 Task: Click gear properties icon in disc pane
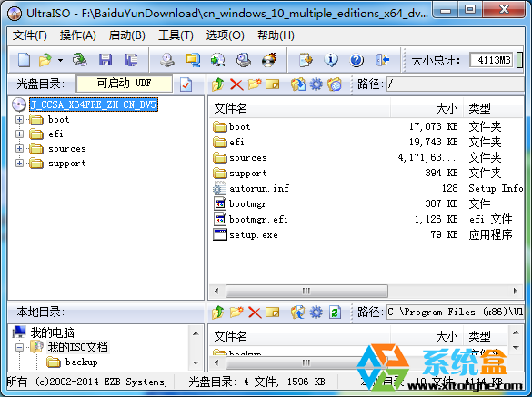pos(316,84)
